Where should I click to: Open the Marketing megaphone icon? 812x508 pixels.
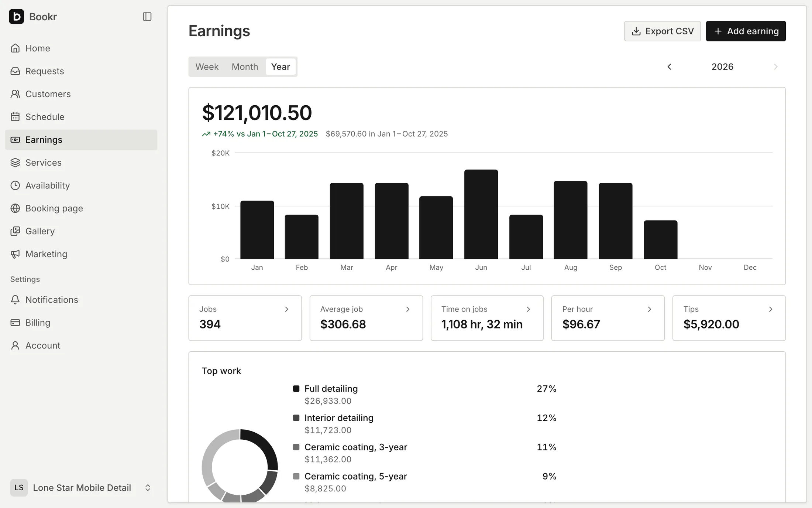15,254
